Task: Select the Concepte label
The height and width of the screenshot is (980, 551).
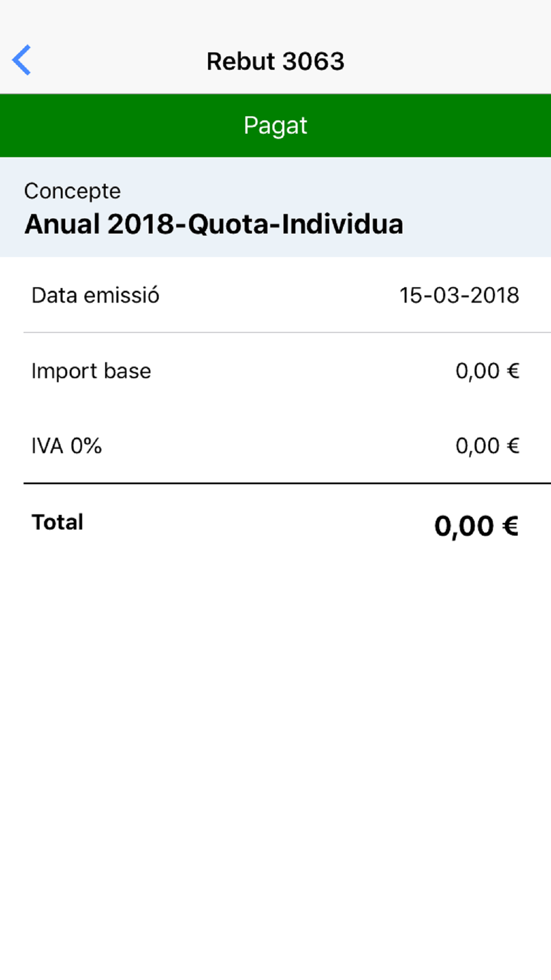Action: pos(72,191)
